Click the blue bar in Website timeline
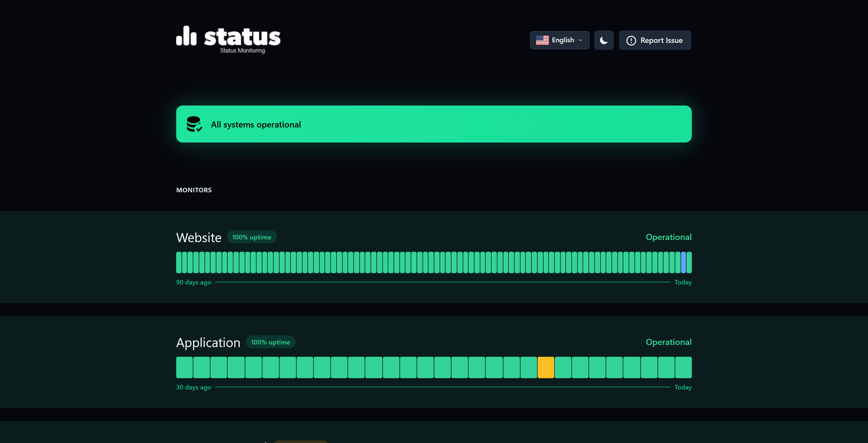 [683, 262]
